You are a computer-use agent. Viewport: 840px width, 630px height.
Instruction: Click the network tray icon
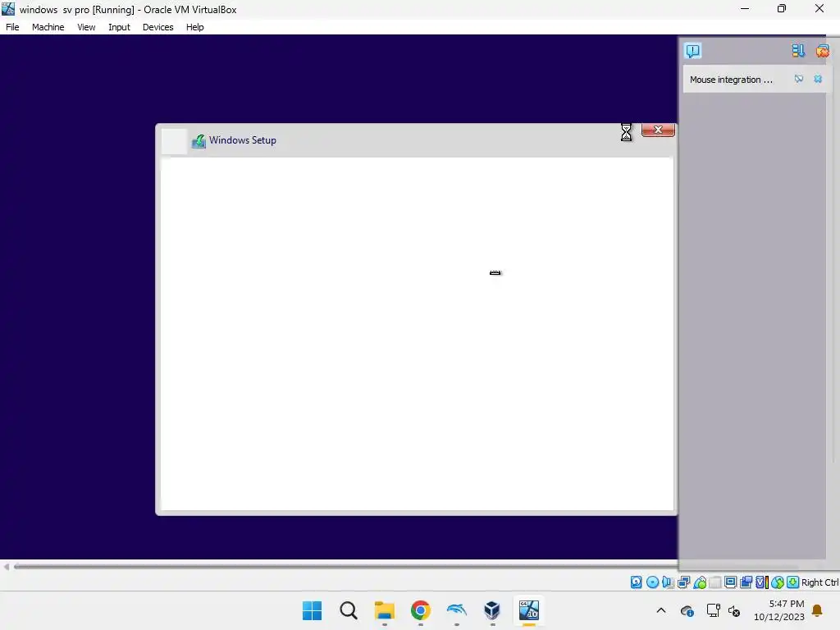[x=713, y=610]
